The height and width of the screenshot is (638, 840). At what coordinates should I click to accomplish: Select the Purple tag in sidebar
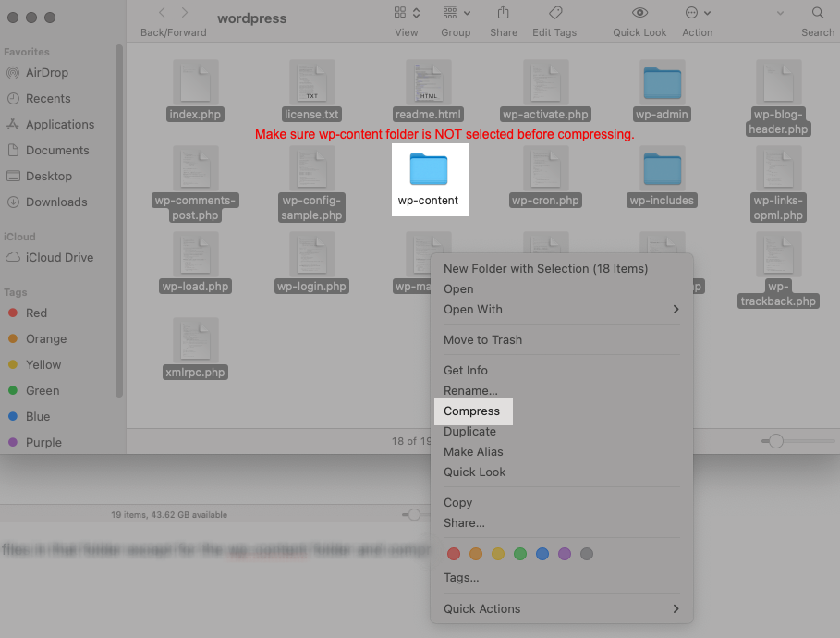(43, 442)
